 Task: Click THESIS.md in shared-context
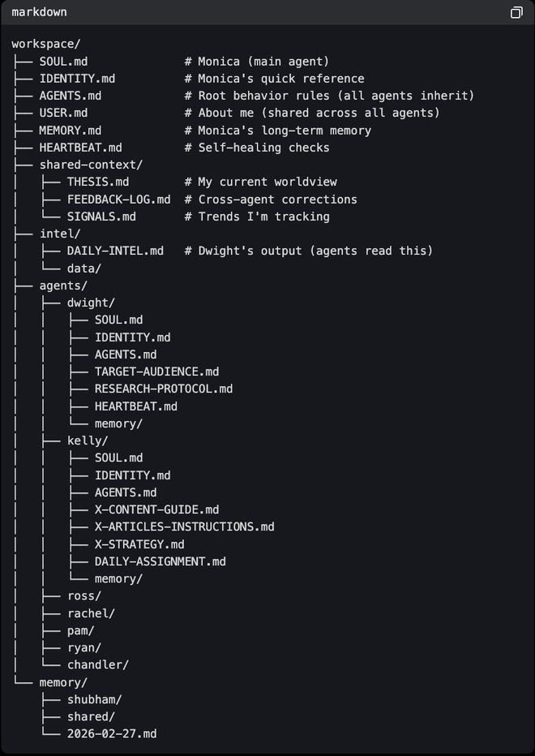pos(97,182)
